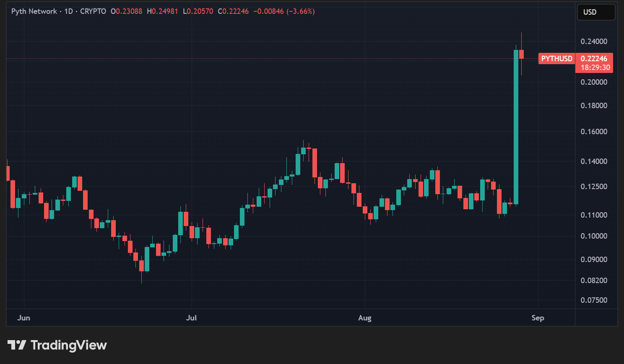Select the Pyth Network chart title

34,11
